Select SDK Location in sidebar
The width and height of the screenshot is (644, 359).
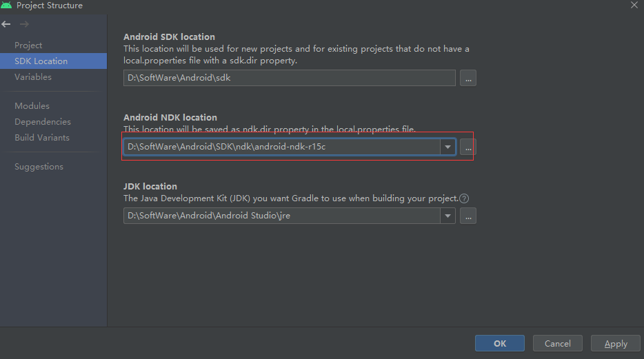click(x=41, y=61)
